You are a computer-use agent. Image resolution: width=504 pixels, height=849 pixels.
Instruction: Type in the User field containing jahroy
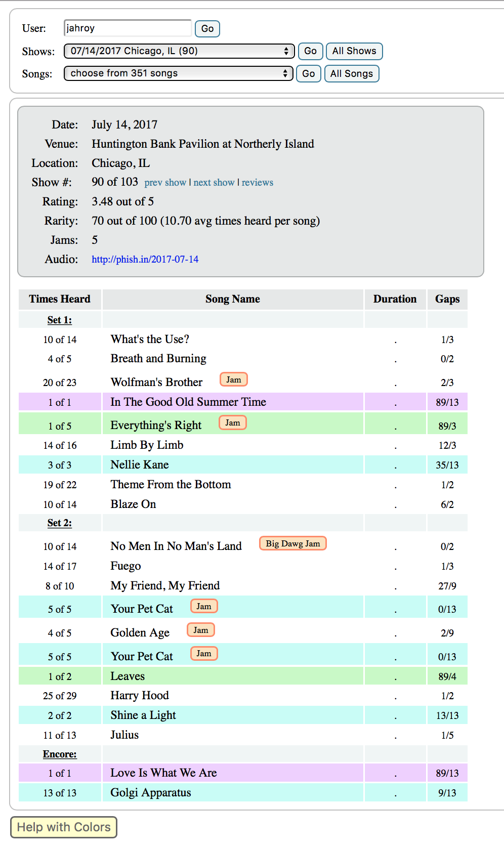(x=128, y=28)
